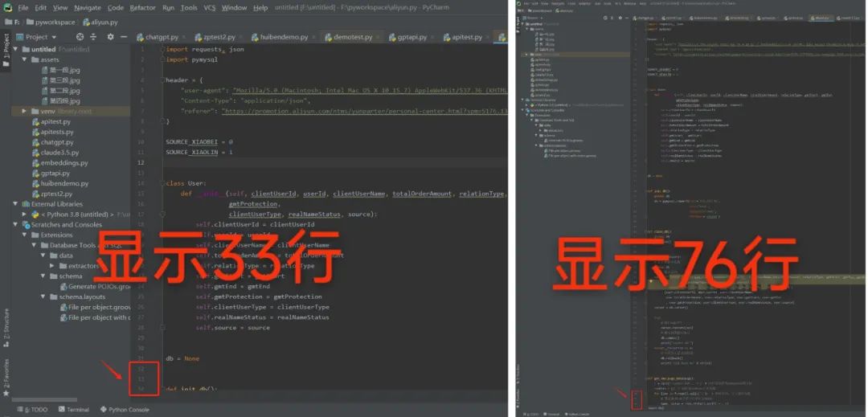Collapse the assets folder in left tree
Screen dimensions: 868x417
click(x=24, y=59)
